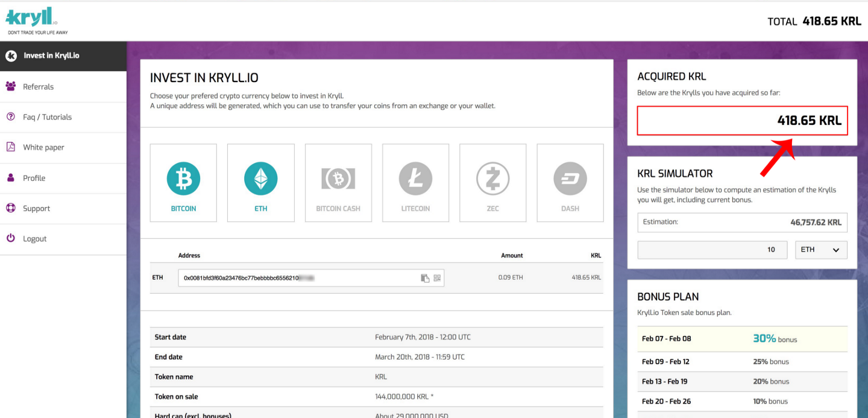Select the Litecoin tile
Image resolution: width=868 pixels, height=418 pixels.
pyautogui.click(x=415, y=183)
